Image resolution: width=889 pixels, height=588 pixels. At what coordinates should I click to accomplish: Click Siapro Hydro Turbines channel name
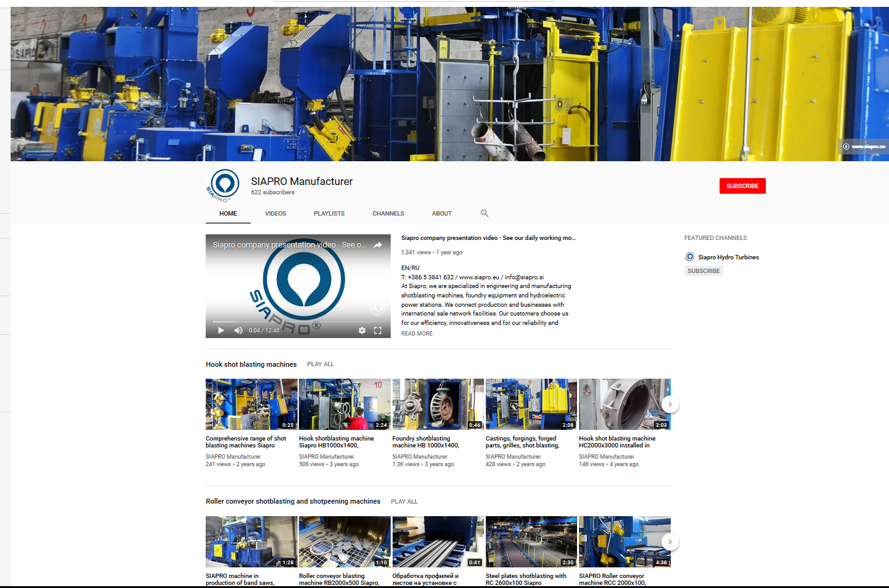pos(728,257)
